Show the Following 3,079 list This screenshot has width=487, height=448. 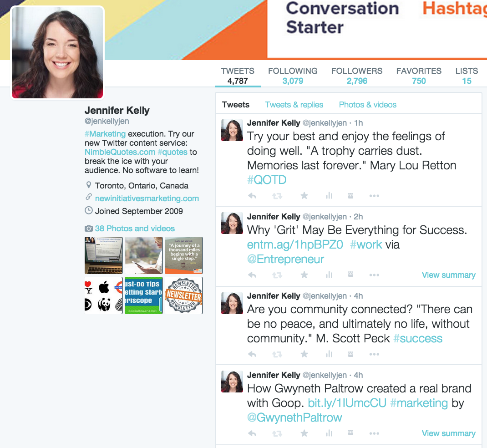[293, 76]
